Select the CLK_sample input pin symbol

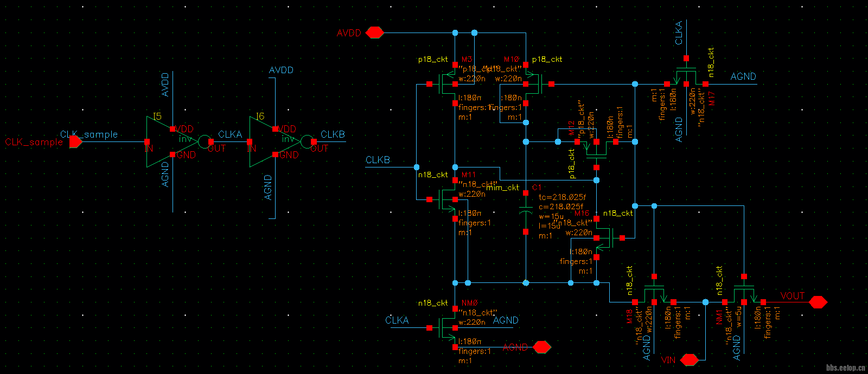75,142
